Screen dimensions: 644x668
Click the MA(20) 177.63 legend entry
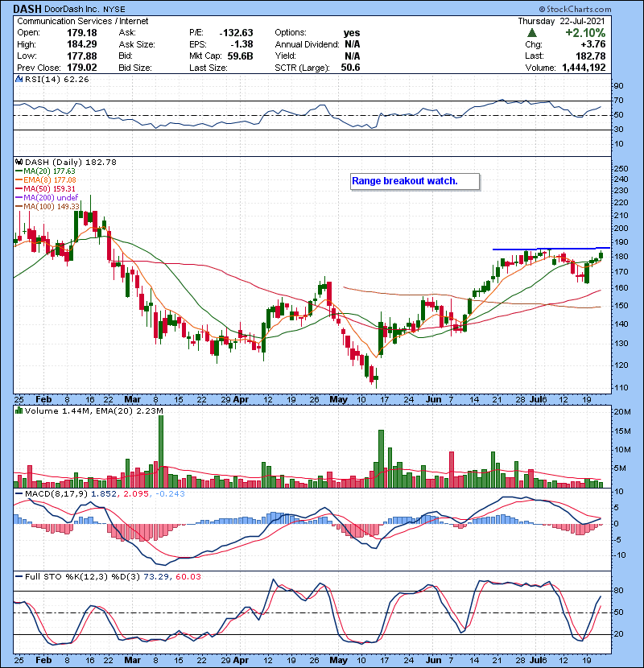pyautogui.click(x=45, y=171)
